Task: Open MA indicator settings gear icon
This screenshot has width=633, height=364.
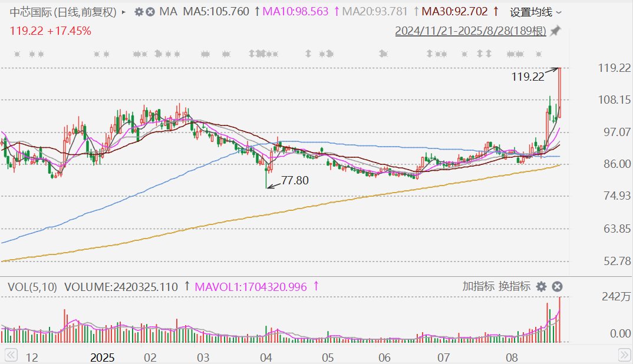Action: coord(139,12)
